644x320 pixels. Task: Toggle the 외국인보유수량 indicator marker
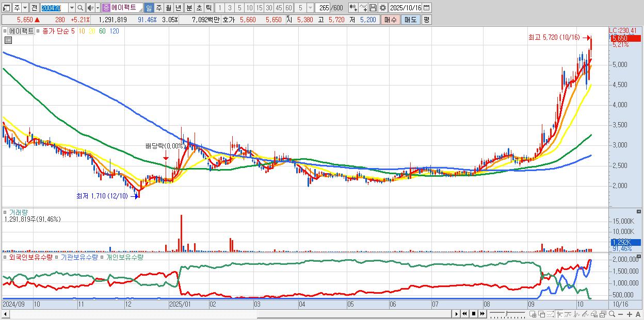[x=5, y=257]
